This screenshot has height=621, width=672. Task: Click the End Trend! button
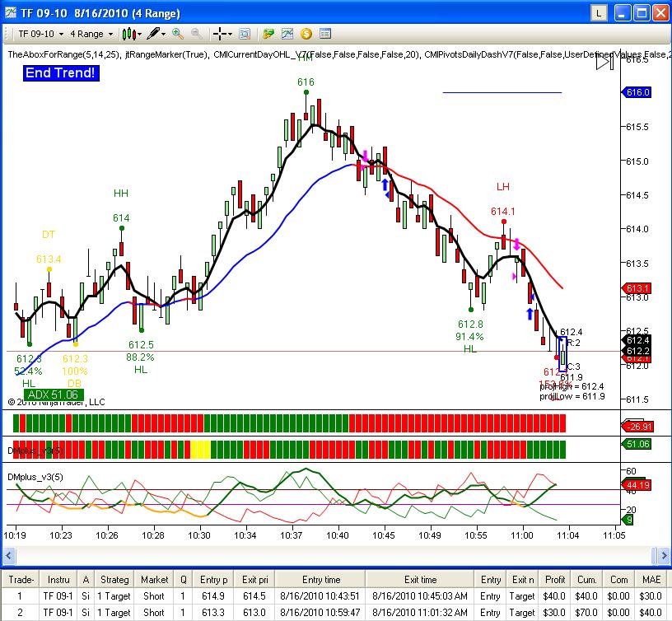(60, 72)
